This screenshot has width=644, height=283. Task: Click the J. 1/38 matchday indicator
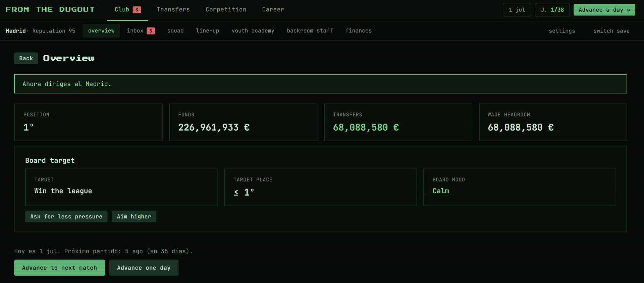(x=552, y=10)
